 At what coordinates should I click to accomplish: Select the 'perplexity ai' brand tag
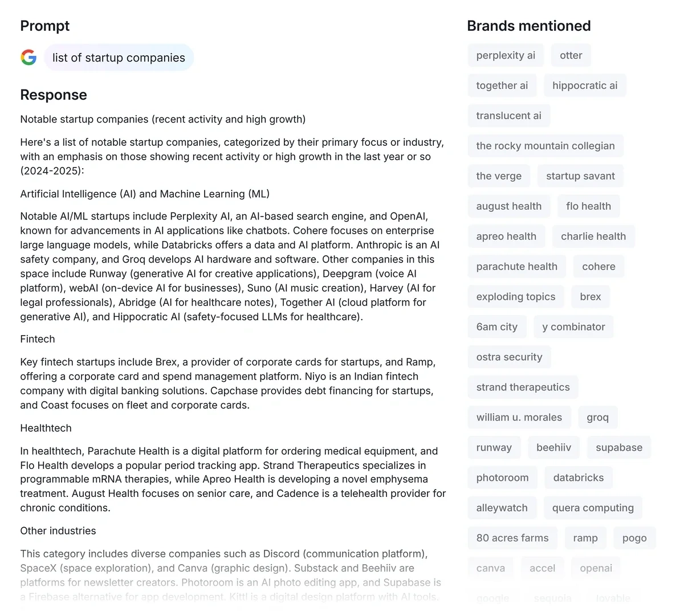(506, 55)
